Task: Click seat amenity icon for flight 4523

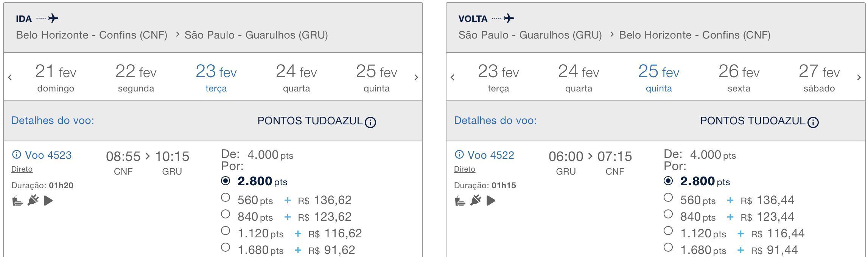Action: (17, 200)
